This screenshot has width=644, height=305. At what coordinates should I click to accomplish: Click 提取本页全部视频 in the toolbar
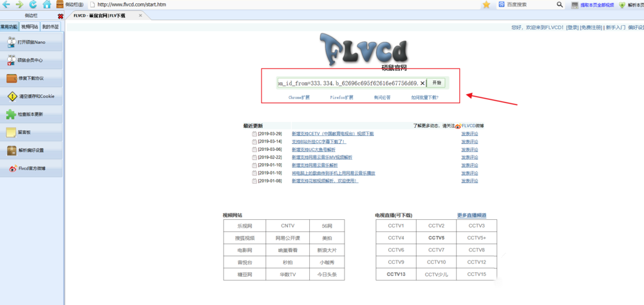click(592, 5)
